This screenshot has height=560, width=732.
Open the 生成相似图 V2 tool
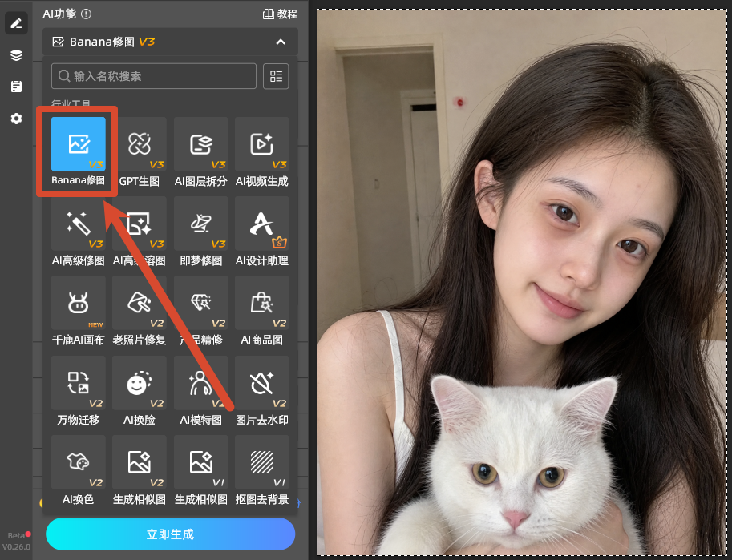tap(140, 462)
